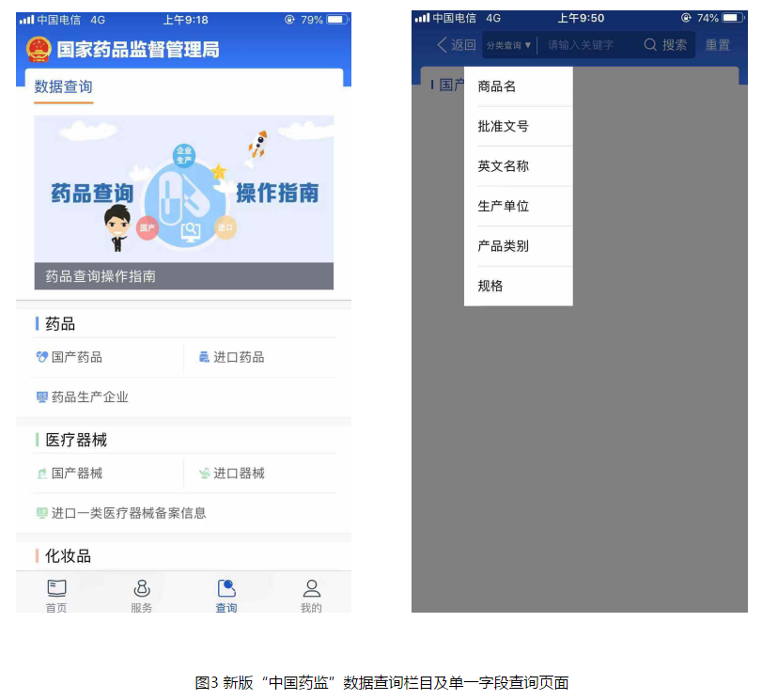Tap the national emblem logo icon
The height and width of the screenshot is (700, 762).
point(39,49)
